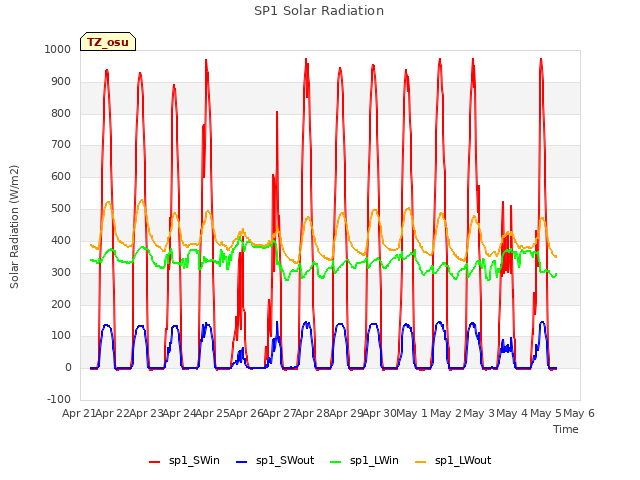Click the Apr 26 x-axis label
Image resolution: width=640 pixels, height=480 pixels.
coord(246,413)
